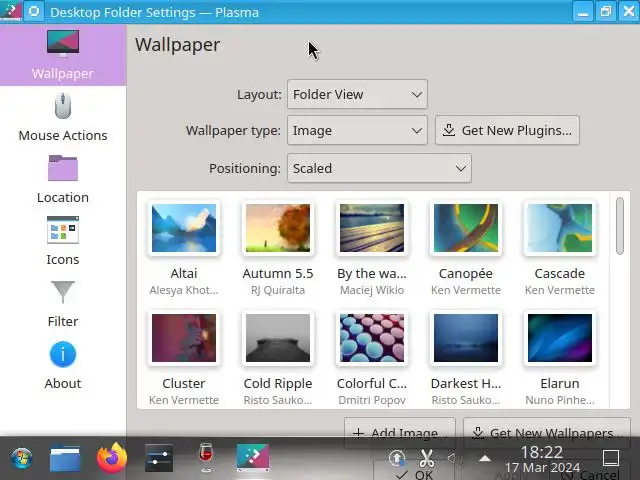Click the RJ Quiralta author label

278,290
